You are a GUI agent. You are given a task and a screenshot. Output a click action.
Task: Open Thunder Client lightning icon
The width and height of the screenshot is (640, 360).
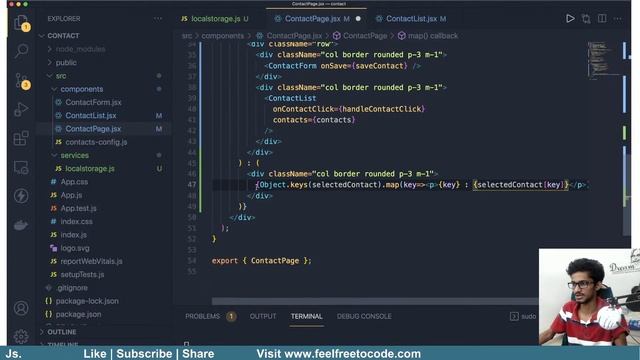pyautogui.click(x=21, y=196)
